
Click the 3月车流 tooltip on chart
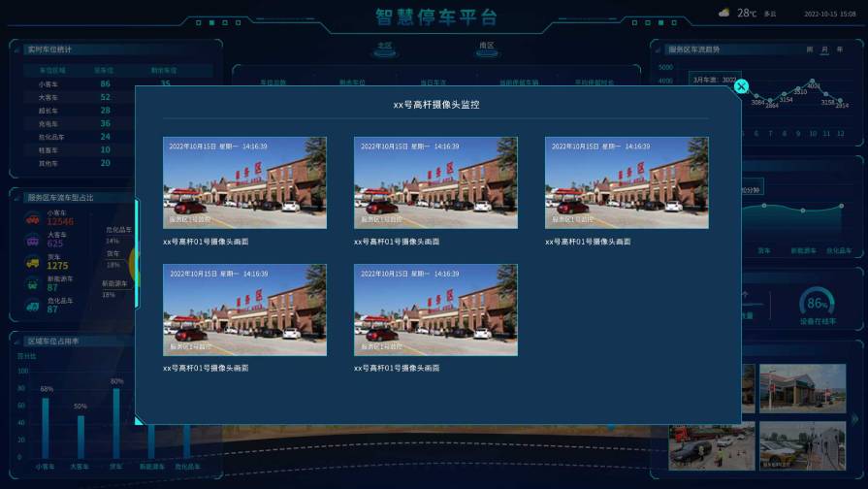click(x=715, y=80)
